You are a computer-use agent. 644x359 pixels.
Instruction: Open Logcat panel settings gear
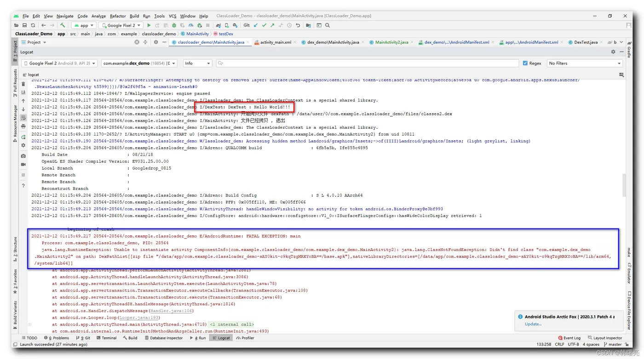pos(613,52)
